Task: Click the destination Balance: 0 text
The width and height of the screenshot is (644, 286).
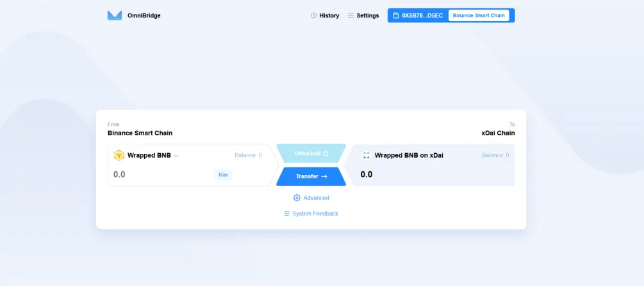Action: tap(496, 155)
